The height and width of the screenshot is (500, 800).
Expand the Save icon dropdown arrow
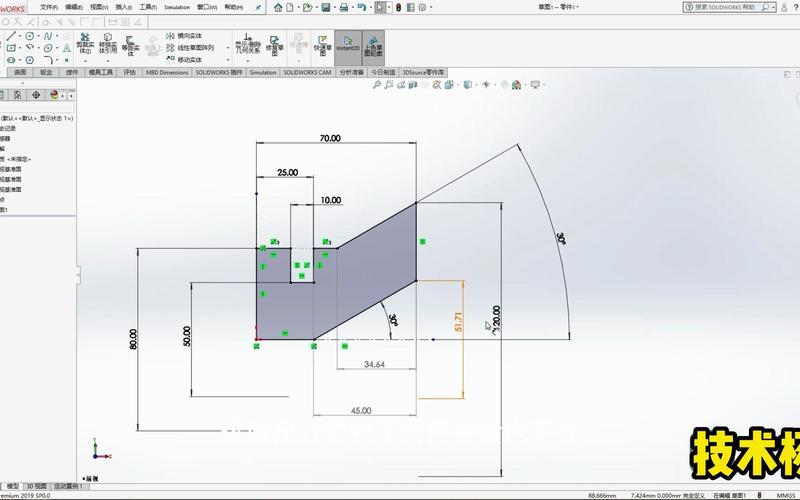(x=334, y=7)
